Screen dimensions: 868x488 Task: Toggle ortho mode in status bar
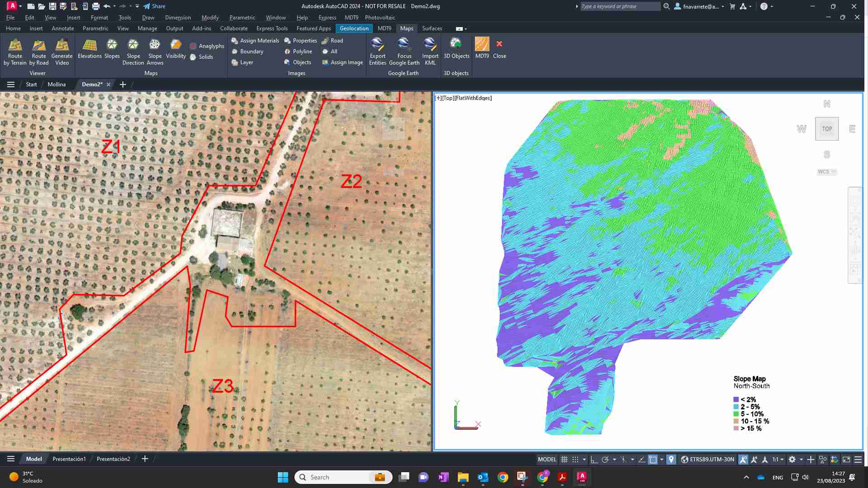click(594, 460)
